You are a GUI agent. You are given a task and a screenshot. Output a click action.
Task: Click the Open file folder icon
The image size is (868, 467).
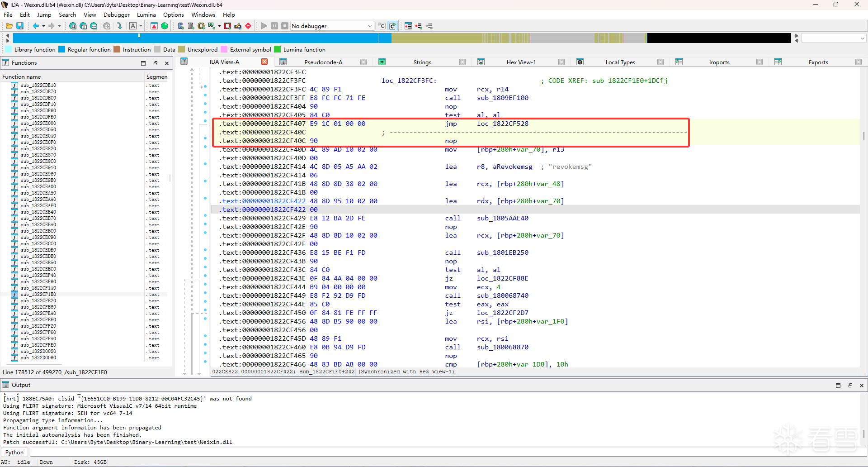tap(9, 26)
